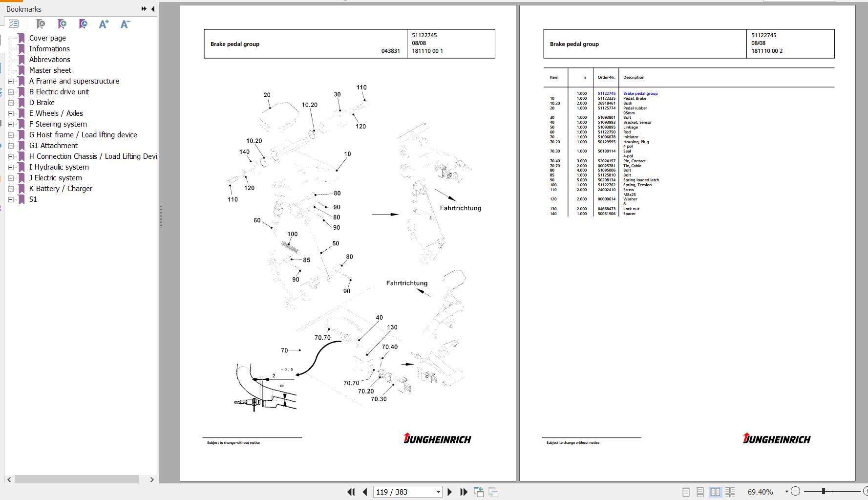Image resolution: width=868 pixels, height=500 pixels.
Task: Expand the I Hydraulic system bookmark
Action: tap(11, 167)
